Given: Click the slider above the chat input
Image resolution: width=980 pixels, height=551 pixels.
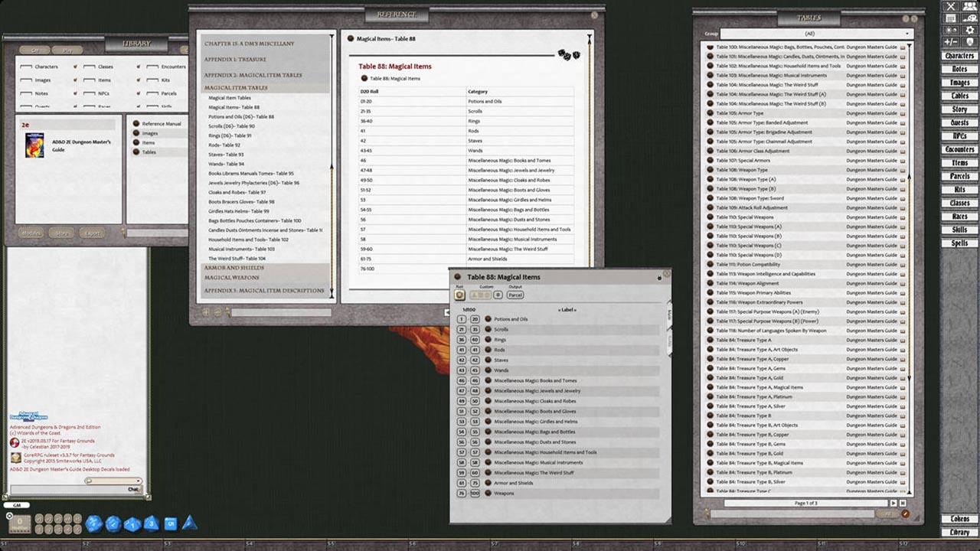Looking at the screenshot, I should point(113,481).
